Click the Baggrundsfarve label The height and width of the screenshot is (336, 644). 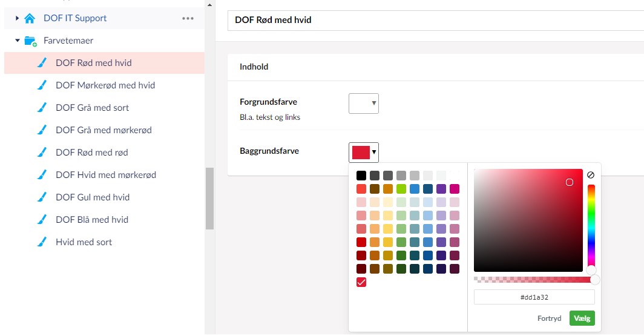(x=269, y=151)
